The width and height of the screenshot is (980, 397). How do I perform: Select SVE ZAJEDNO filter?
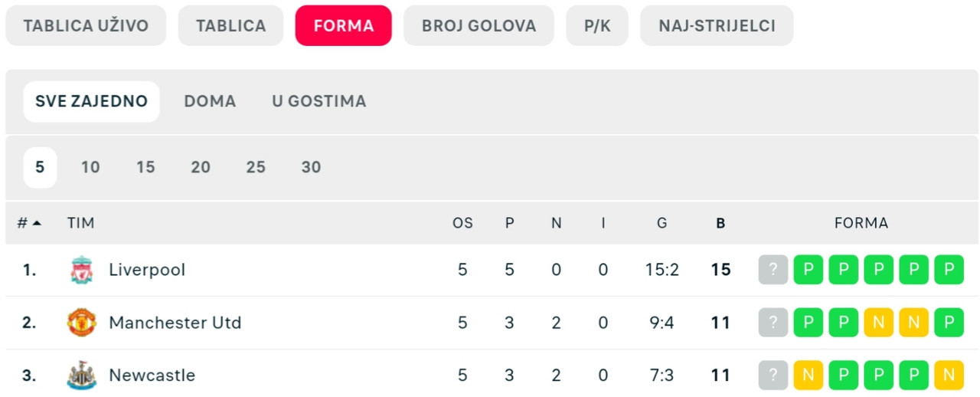click(91, 101)
